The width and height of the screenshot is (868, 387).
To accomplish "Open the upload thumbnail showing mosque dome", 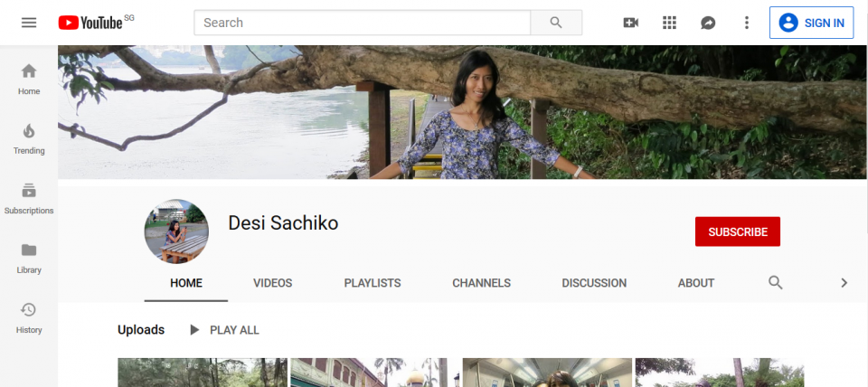I will (x=374, y=373).
